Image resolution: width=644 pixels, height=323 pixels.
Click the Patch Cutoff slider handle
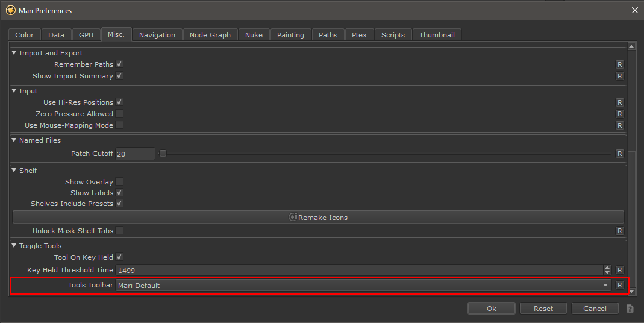pyautogui.click(x=163, y=154)
